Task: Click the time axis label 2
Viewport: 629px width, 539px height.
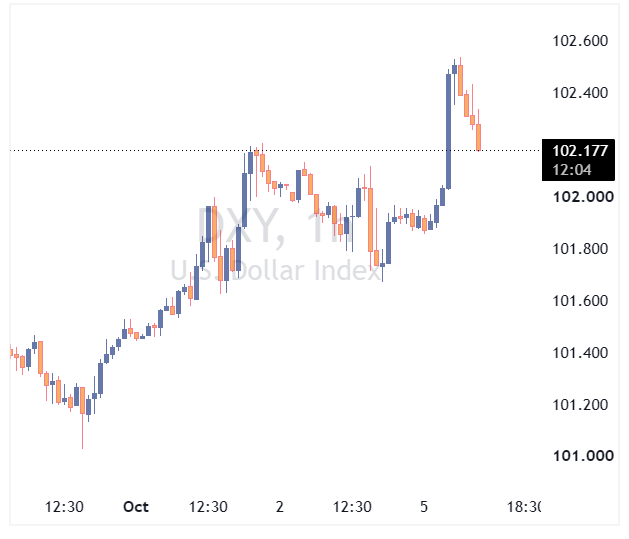Action: 280,507
